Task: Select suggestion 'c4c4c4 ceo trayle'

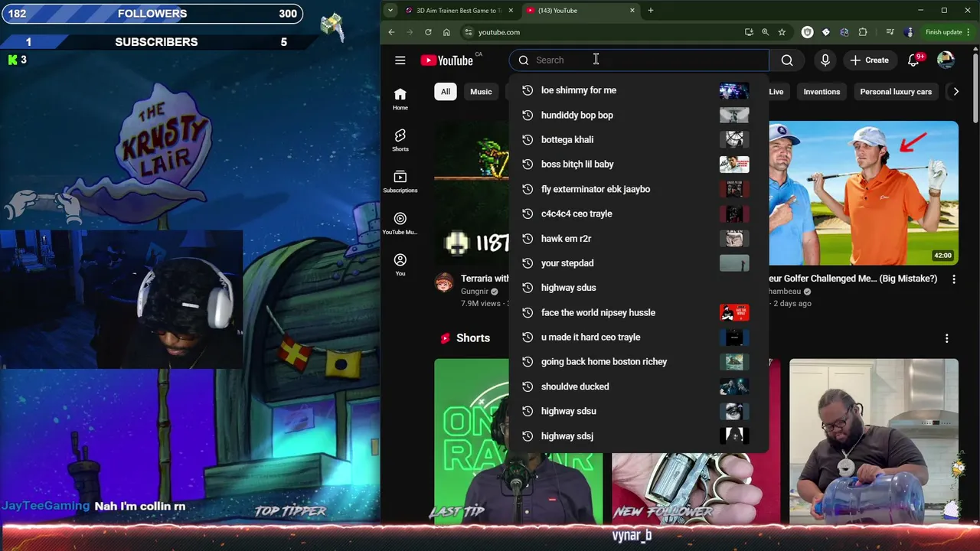Action: pyautogui.click(x=638, y=214)
